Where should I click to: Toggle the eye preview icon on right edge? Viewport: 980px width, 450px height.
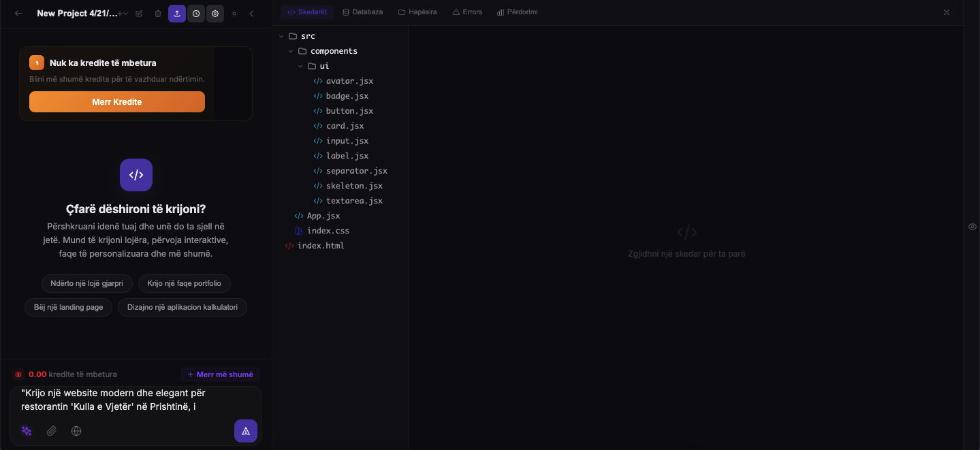(972, 227)
